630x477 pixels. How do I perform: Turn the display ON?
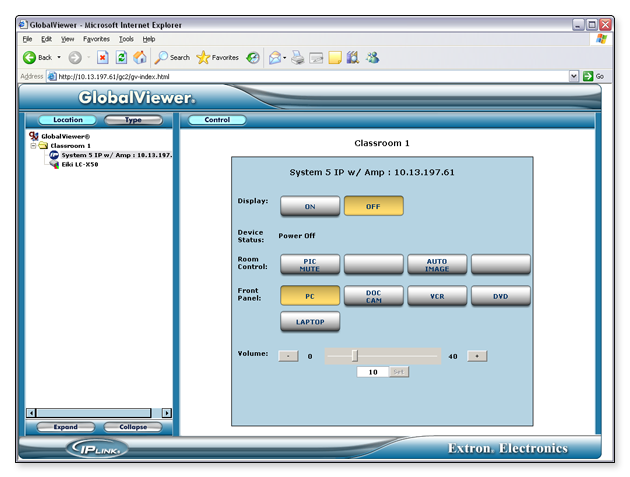(x=309, y=206)
